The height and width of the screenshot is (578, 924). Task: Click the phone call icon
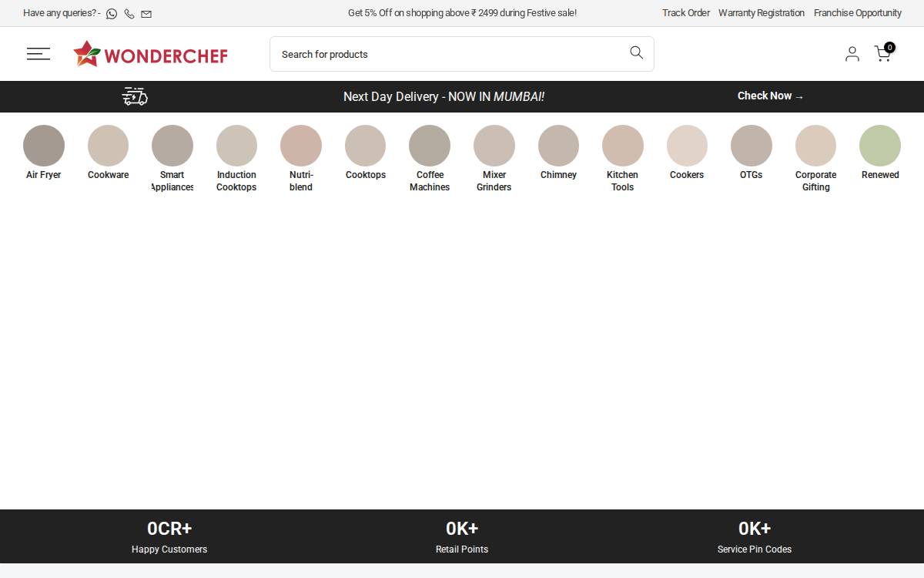coord(129,14)
